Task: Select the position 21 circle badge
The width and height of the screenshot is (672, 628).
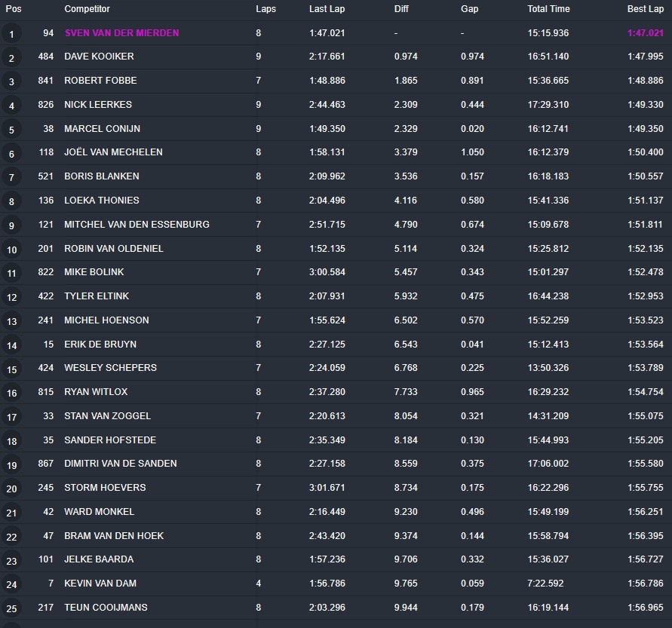Action: coord(11,513)
